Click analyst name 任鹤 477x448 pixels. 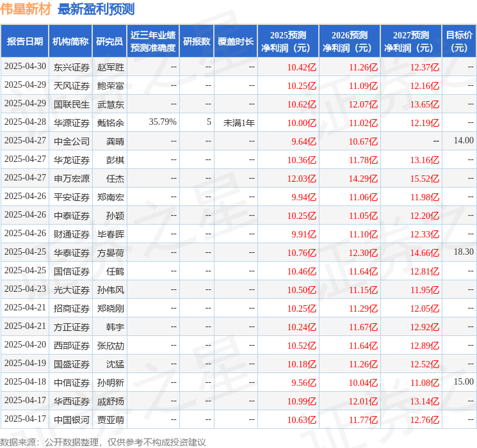pyautogui.click(x=115, y=271)
